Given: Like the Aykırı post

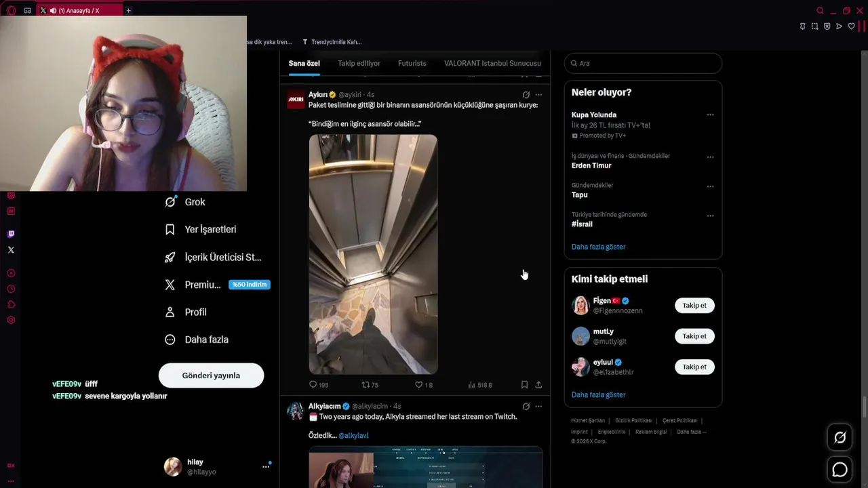Looking at the screenshot, I should click(x=423, y=385).
